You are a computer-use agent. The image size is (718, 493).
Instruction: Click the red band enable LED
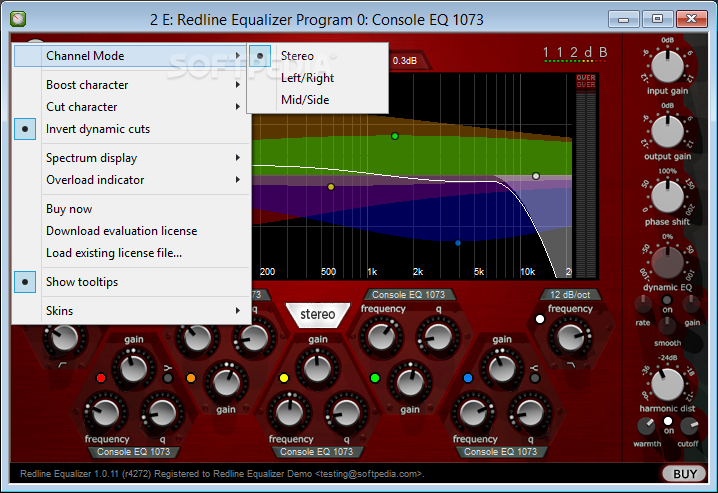101,378
